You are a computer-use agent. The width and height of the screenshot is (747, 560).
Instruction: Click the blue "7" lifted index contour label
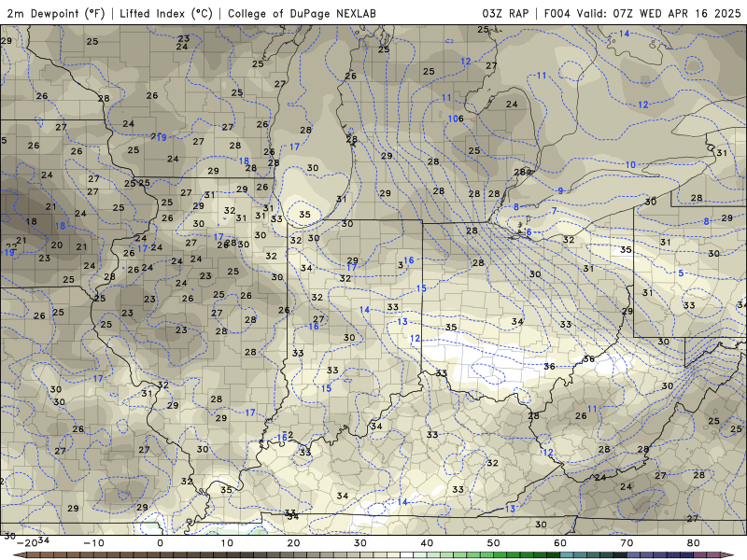pyautogui.click(x=554, y=211)
